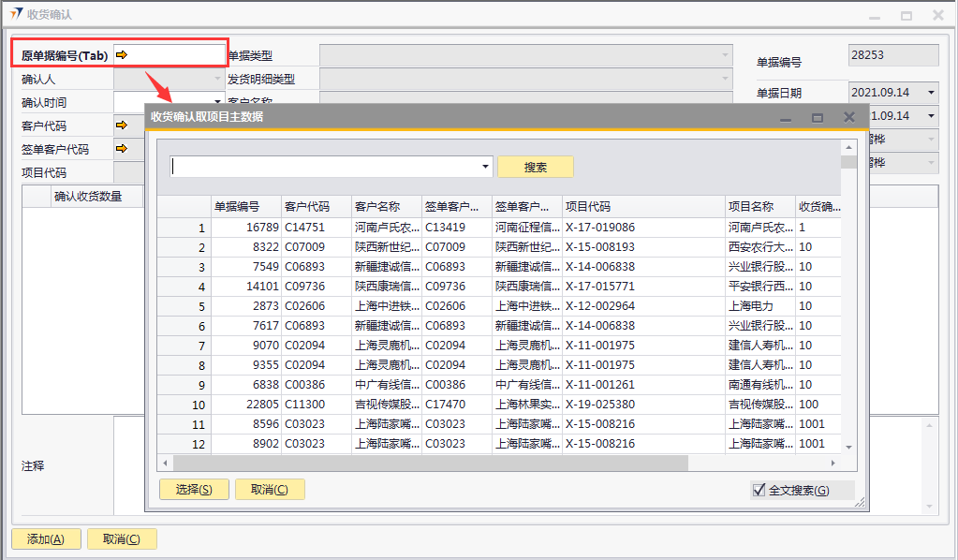Click into the search text field
Screen dimensions: 958x560
point(324,167)
